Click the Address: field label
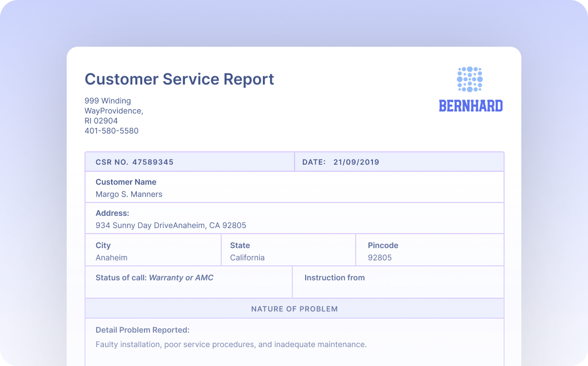Image resolution: width=588 pixels, height=366 pixels. pos(112,213)
